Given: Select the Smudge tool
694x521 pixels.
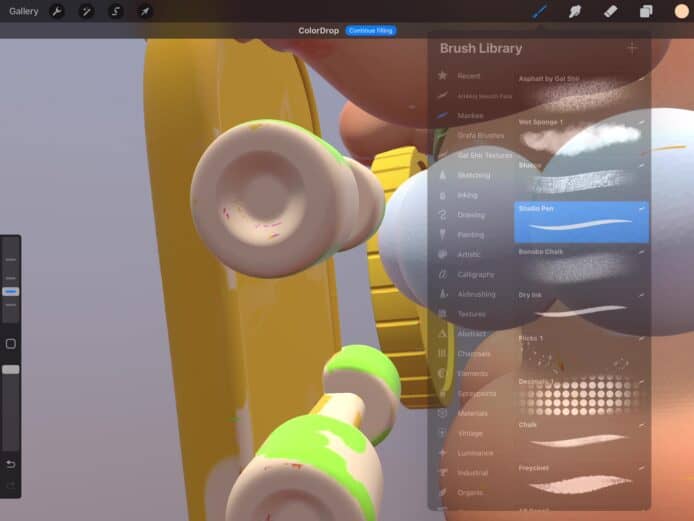Looking at the screenshot, I should [x=575, y=11].
